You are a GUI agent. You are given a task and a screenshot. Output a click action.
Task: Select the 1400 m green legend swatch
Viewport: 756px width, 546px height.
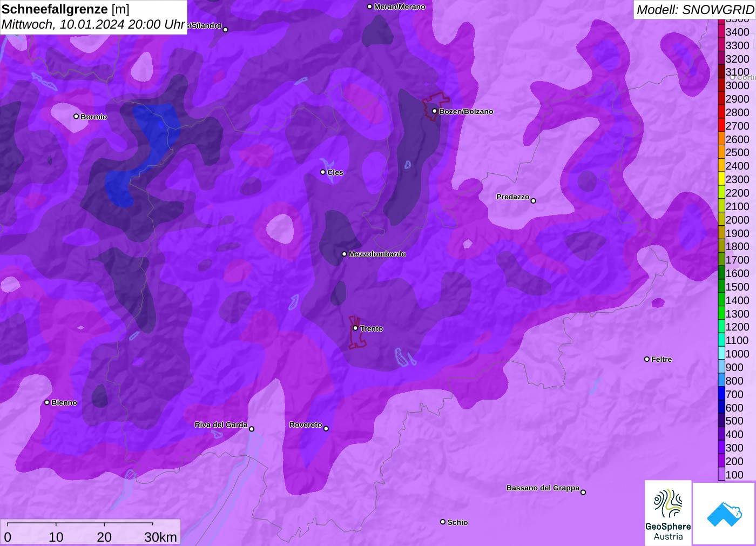click(x=721, y=300)
